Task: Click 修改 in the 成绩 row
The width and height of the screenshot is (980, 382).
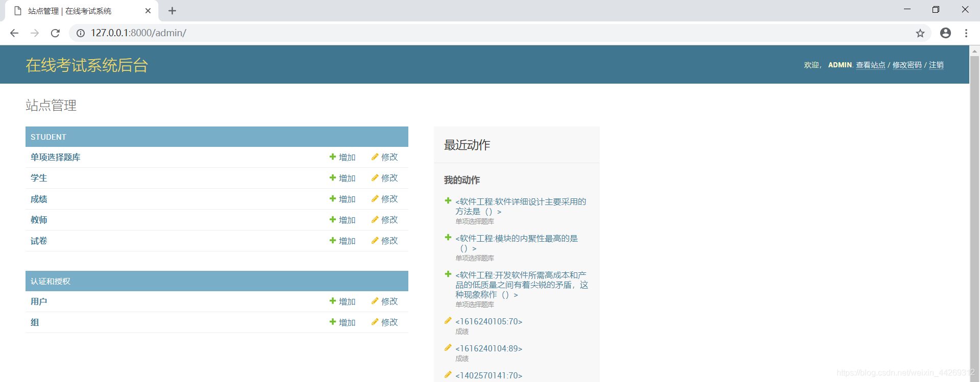Action: point(385,199)
